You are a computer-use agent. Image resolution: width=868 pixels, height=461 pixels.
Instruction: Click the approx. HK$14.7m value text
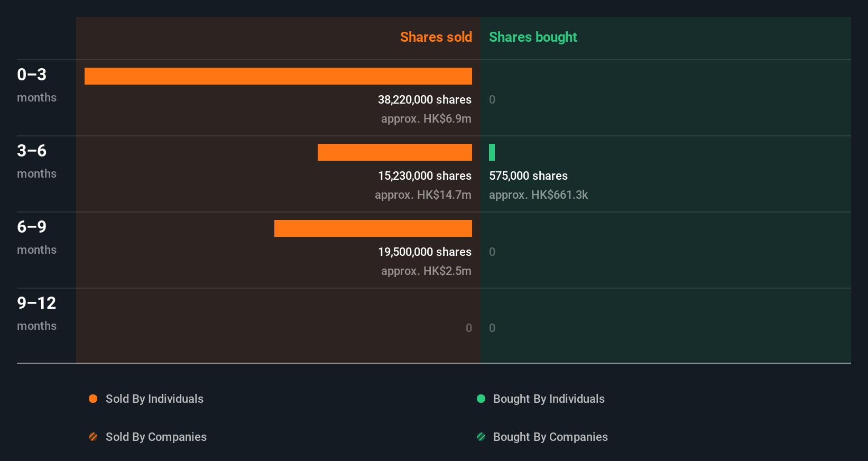(x=423, y=195)
